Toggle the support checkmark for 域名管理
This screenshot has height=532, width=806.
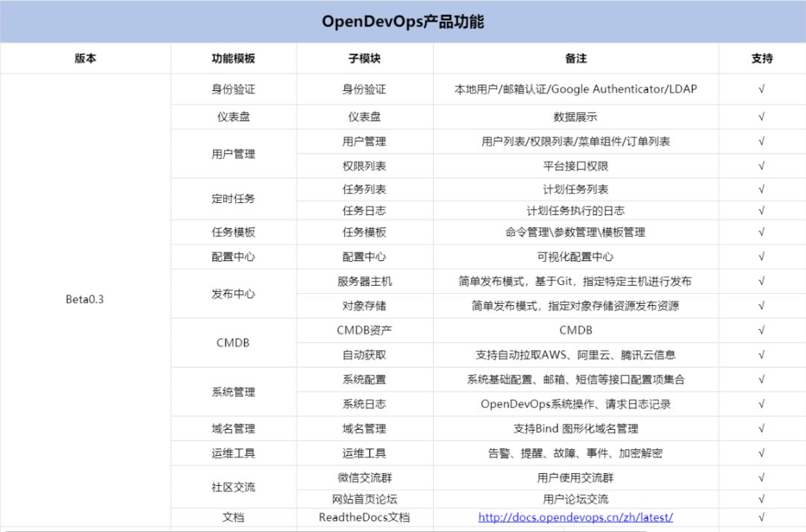point(761,428)
